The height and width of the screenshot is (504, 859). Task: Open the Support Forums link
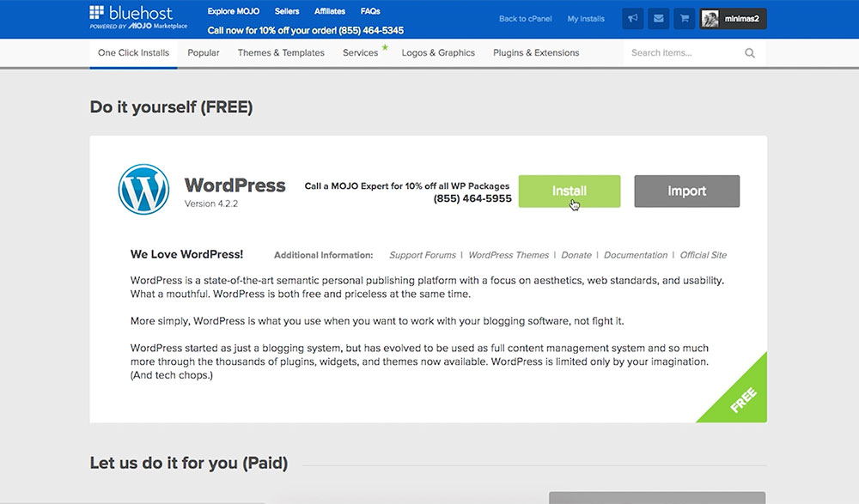pos(423,255)
